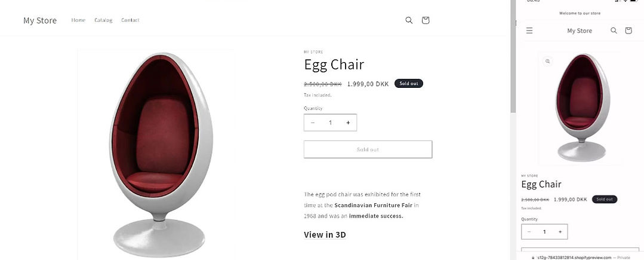Open search in desktop store header
Viewport: 644px width, 260px height.
click(409, 20)
